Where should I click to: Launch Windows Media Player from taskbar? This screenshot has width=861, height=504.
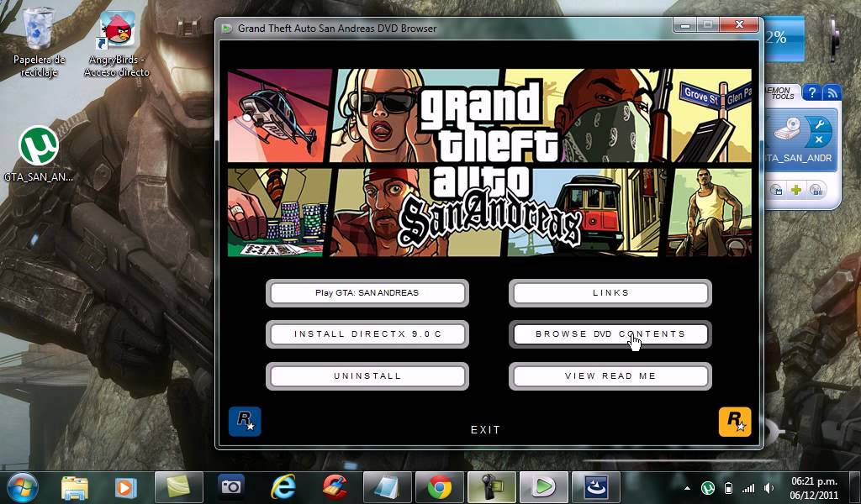[126, 487]
